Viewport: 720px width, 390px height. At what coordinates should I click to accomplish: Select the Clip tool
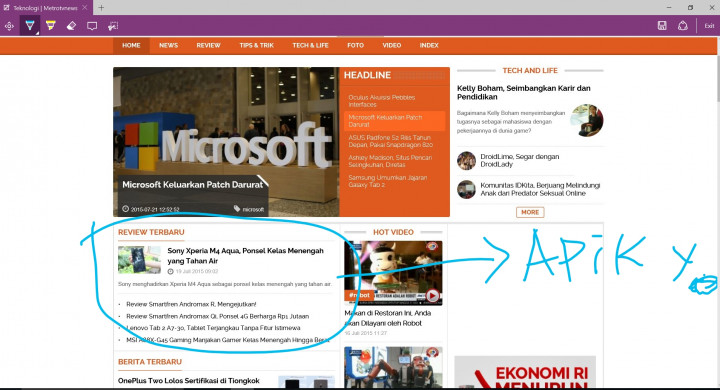113,26
